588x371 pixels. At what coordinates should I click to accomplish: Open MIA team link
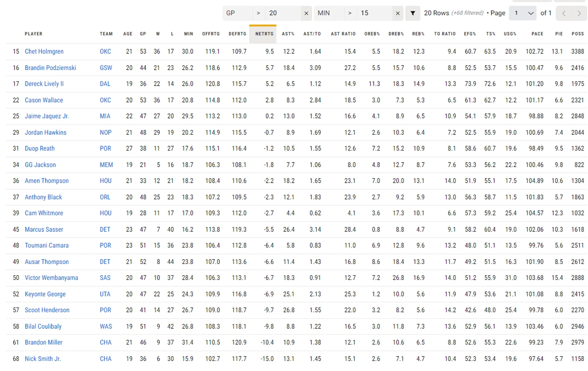[x=105, y=116]
